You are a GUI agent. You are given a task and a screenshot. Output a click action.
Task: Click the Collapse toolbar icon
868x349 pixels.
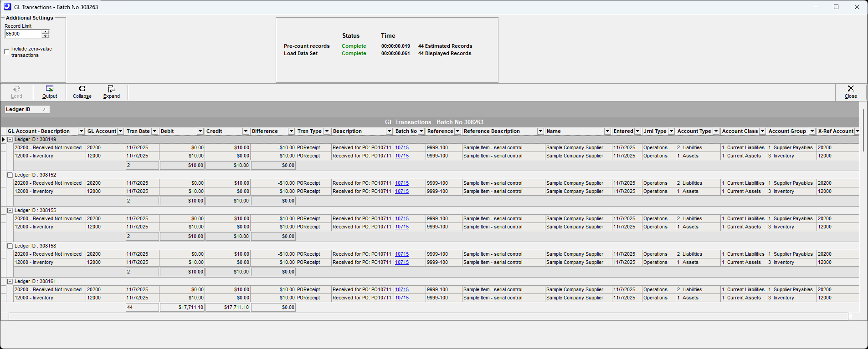pyautogui.click(x=82, y=89)
